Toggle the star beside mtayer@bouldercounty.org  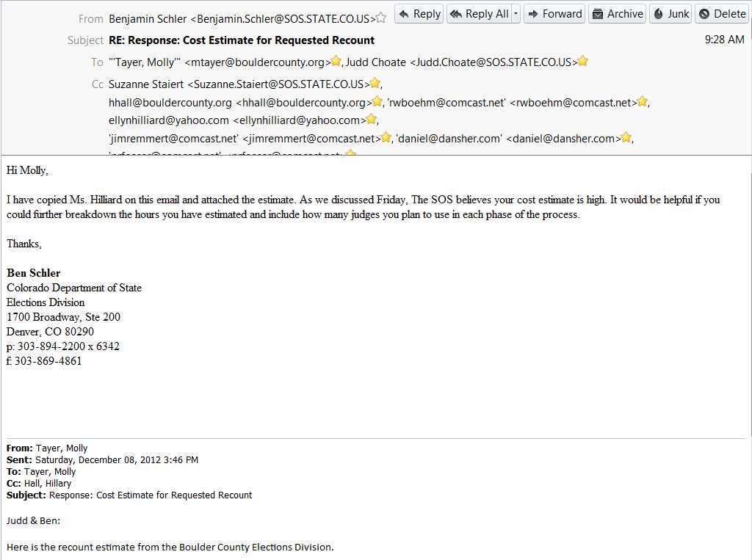click(x=336, y=61)
